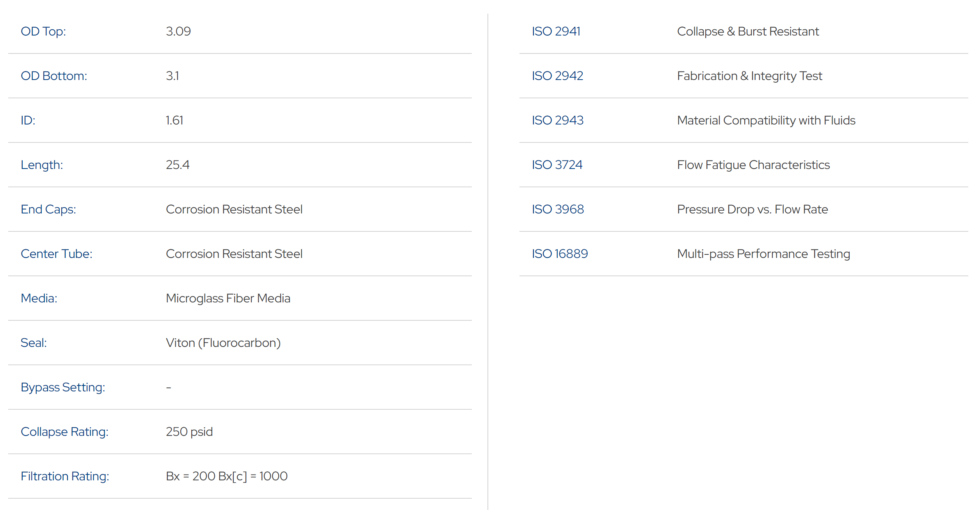Open the ISO 2942 standard entry

pyautogui.click(x=557, y=76)
